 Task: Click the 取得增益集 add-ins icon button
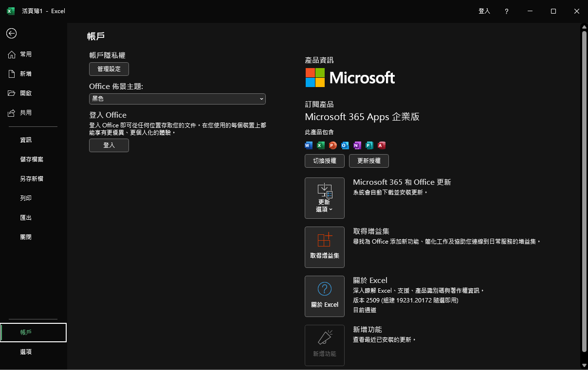(324, 247)
